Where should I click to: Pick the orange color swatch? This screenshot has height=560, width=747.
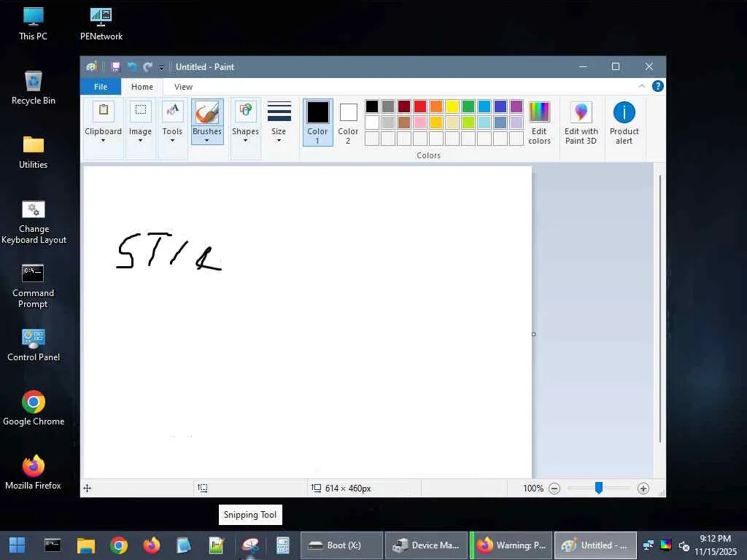[x=436, y=106]
